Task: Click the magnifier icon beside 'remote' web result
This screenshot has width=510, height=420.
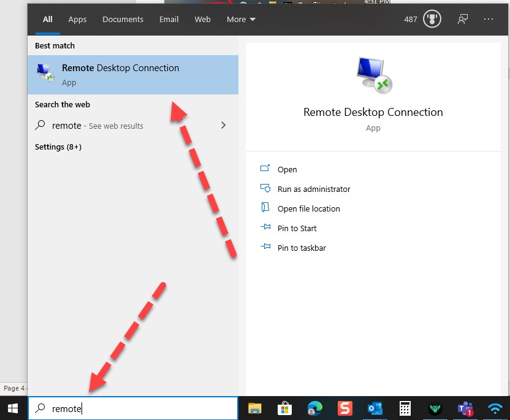Action: pos(40,125)
